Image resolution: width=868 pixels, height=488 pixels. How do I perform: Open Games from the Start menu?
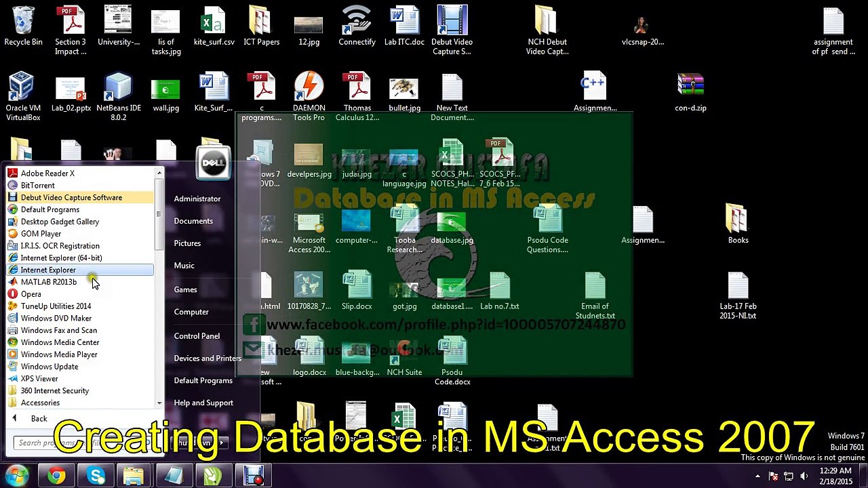[185, 289]
